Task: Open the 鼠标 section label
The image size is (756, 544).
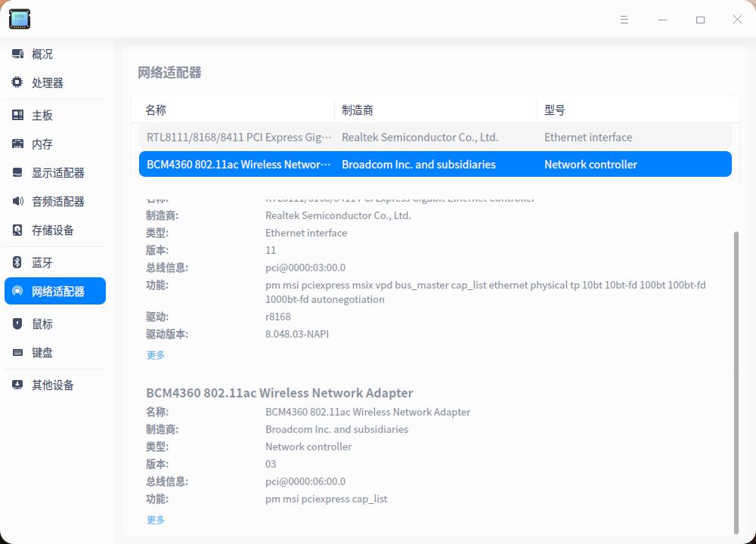Action: [42, 324]
